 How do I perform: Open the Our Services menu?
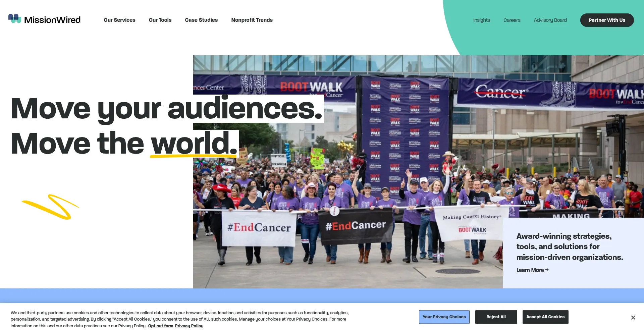(119, 20)
